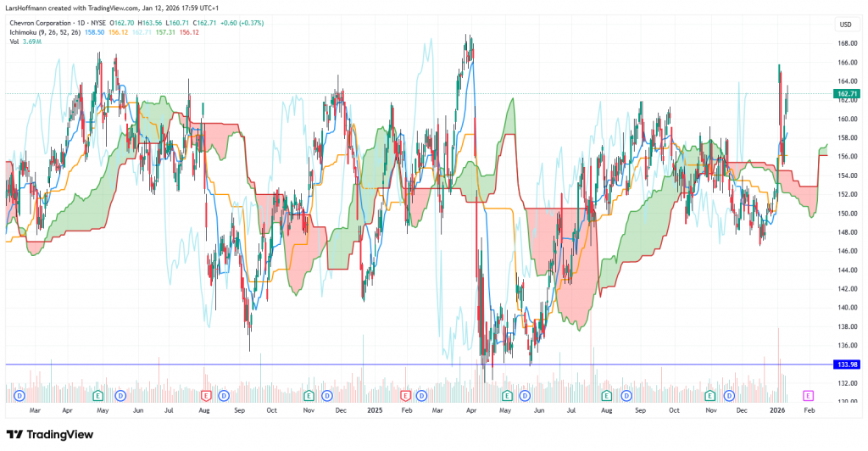The width and height of the screenshot is (868, 451).
Task: Click the Ichimoku (9, 26, 52, 26) indicator legend
Action: coord(42,31)
